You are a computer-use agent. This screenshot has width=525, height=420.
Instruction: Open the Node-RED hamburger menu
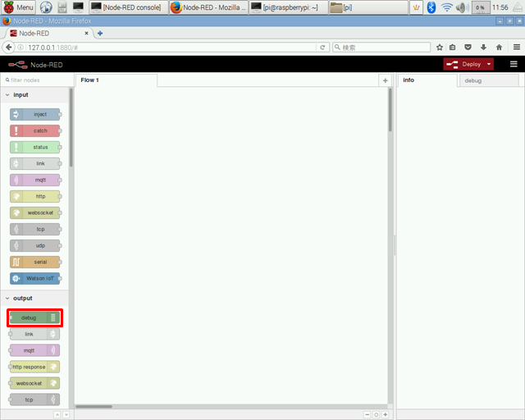point(514,64)
